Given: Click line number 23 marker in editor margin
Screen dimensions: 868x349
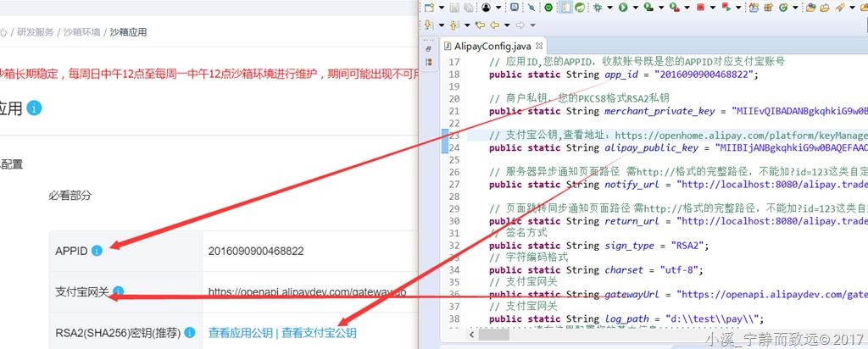Looking at the screenshot, I should click(x=454, y=136).
